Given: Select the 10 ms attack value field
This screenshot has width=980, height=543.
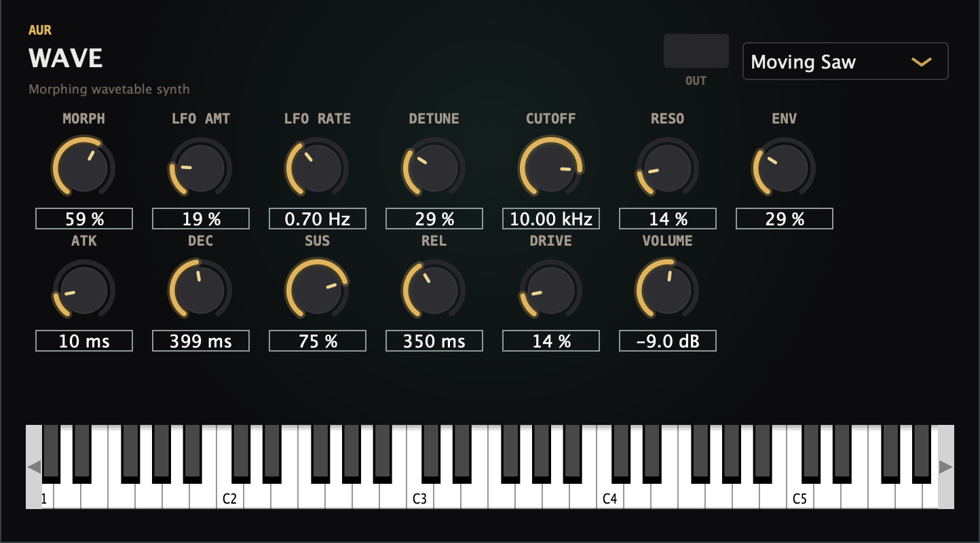Looking at the screenshot, I should [84, 341].
